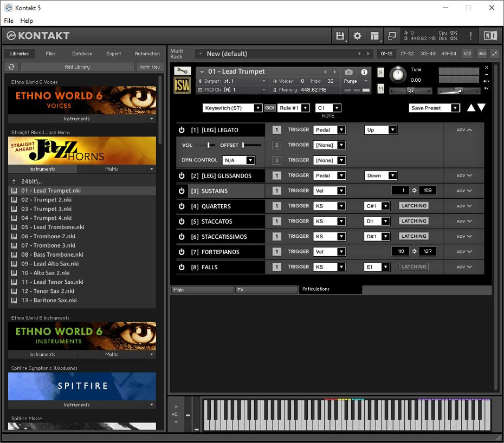The image size is (504, 443).
Task: Click the next multi preset arrow
Action: tap(369, 54)
